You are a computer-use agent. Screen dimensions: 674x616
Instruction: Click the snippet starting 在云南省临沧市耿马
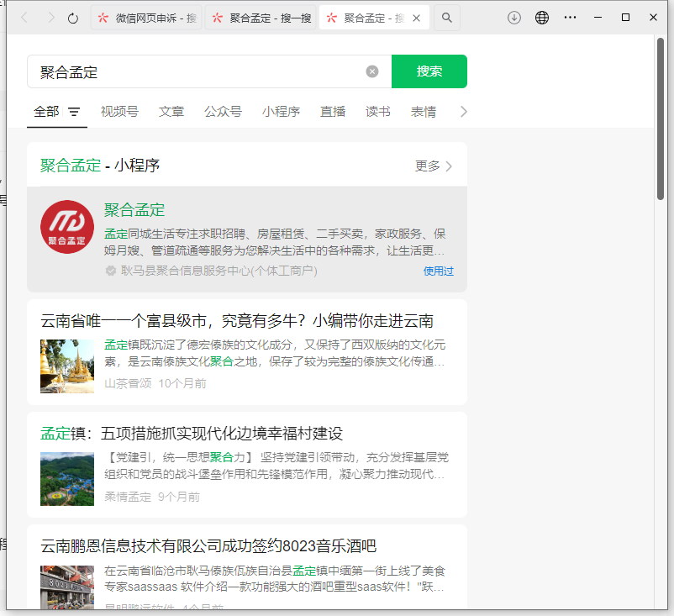[275, 578]
